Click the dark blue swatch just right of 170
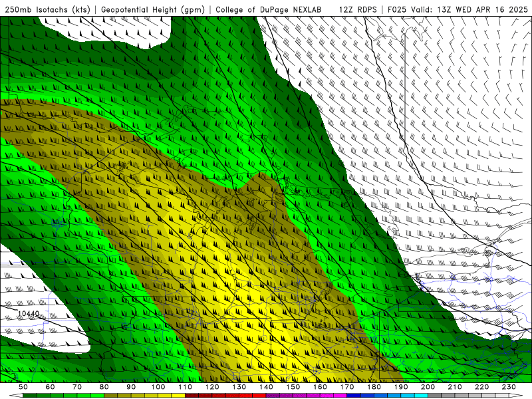The height and width of the screenshot is (399, 532). [354, 395]
